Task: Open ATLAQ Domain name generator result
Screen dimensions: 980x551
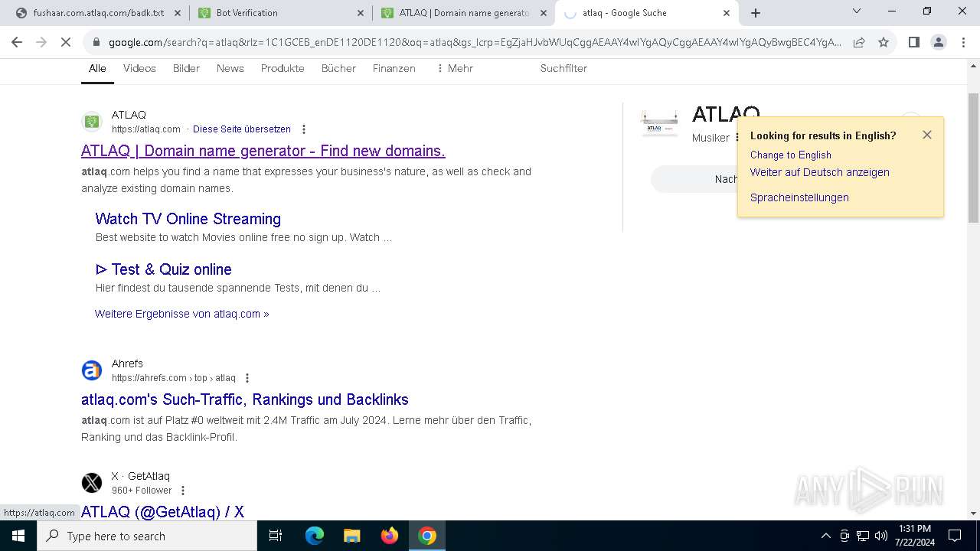Action: [263, 151]
